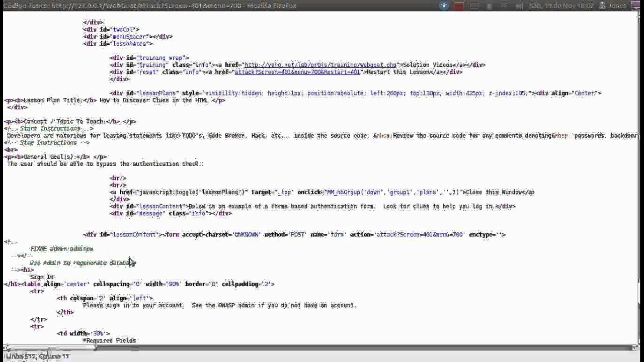Image resolution: width=644 pixels, height=362 pixels.
Task: Click the 'Lesson Plan Title:' line
Action: [x=114, y=100]
